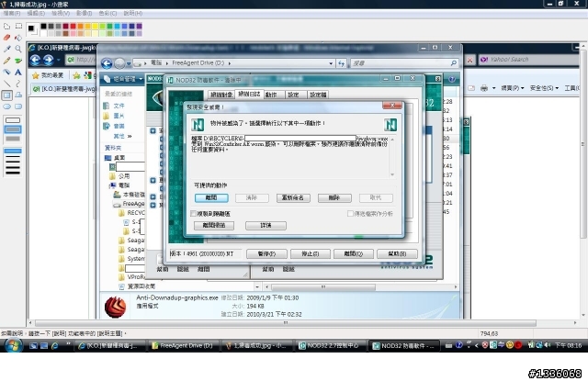The height and width of the screenshot is (381, 588).
Task: Open the 網頁(P) dropdown in IE
Action: pos(513,88)
